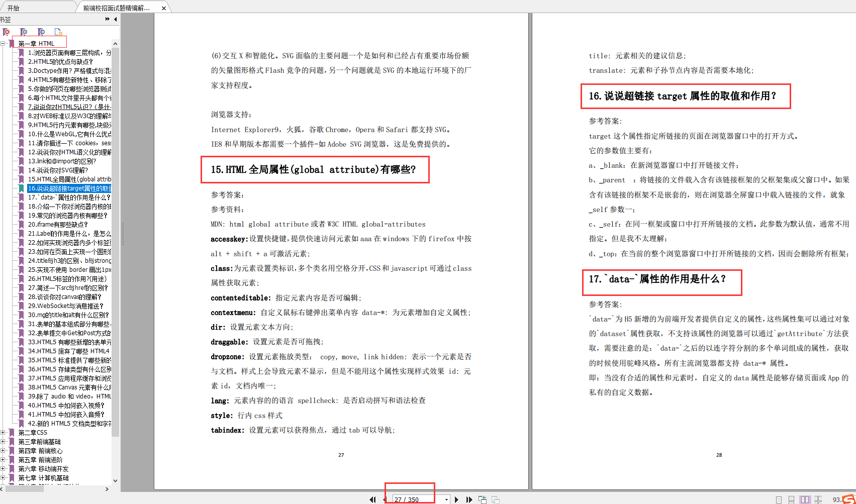Go to the first page

coord(372,499)
